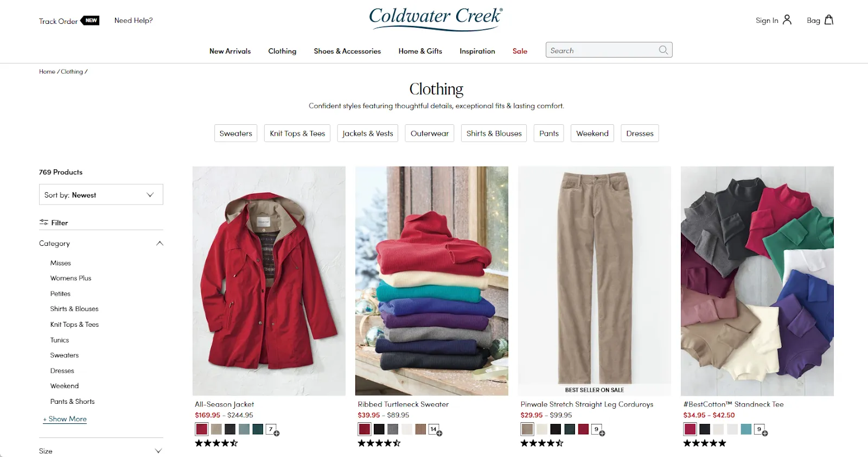Click the Show More categories link

tap(65, 419)
